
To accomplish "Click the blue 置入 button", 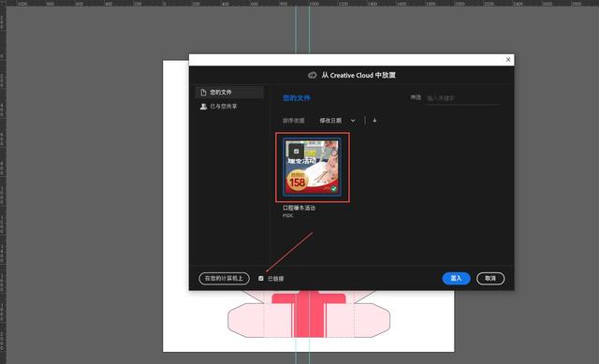I will [456, 279].
